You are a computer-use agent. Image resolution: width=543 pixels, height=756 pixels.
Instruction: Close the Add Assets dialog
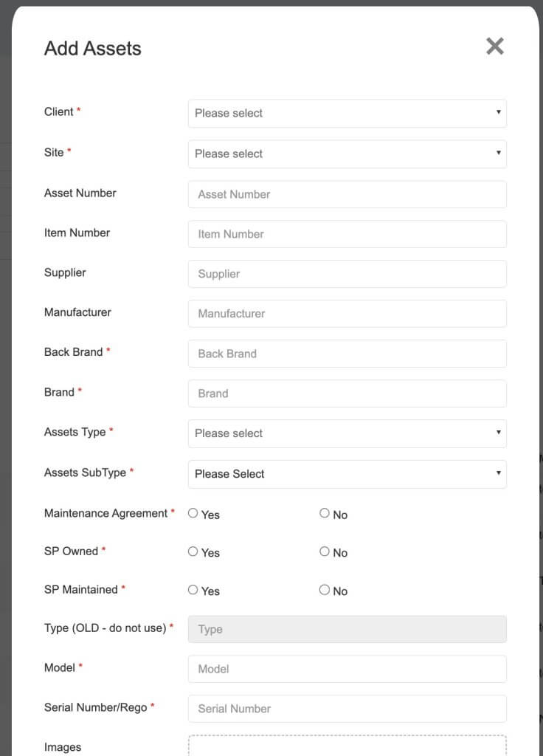click(x=494, y=46)
